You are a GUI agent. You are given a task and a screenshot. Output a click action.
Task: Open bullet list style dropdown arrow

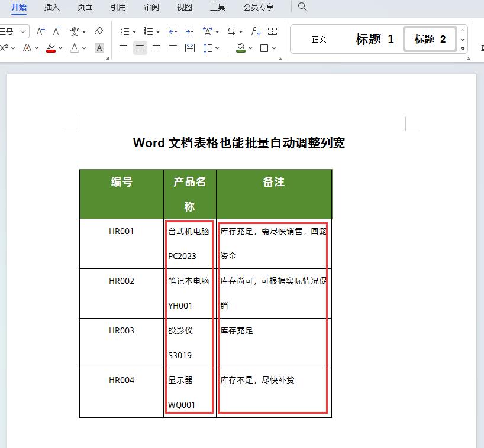[x=134, y=31]
